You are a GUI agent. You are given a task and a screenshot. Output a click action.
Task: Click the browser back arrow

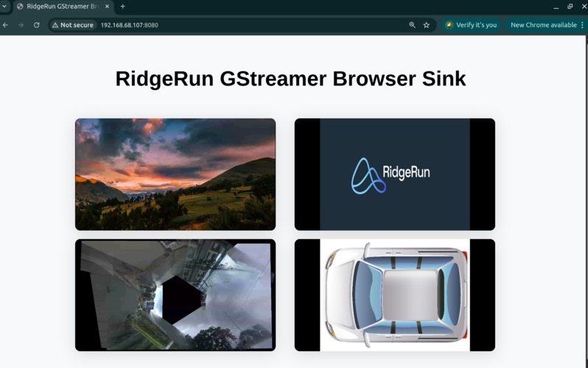[x=5, y=25]
